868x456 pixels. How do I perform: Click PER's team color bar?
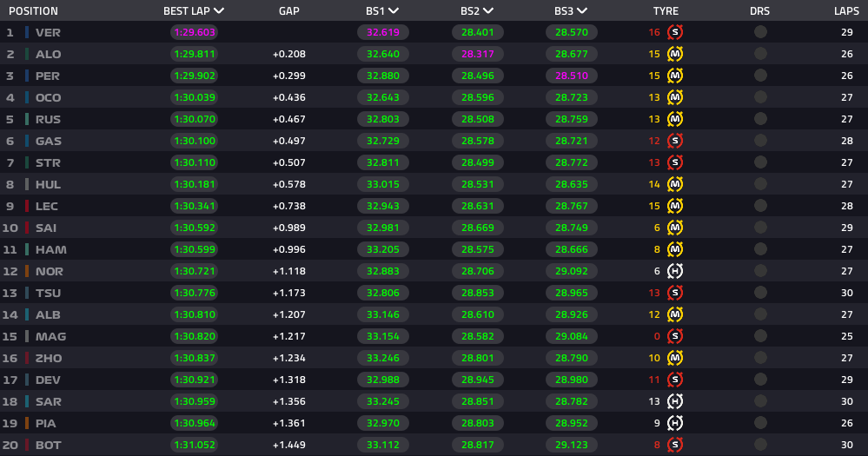pyautogui.click(x=27, y=76)
